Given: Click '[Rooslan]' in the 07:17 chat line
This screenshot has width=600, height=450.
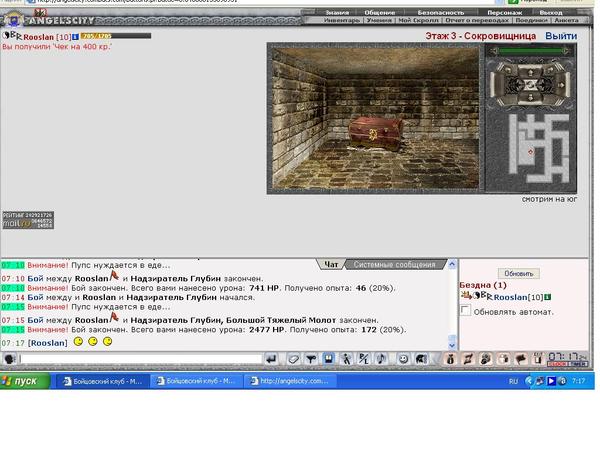Looking at the screenshot, I should tap(47, 343).
